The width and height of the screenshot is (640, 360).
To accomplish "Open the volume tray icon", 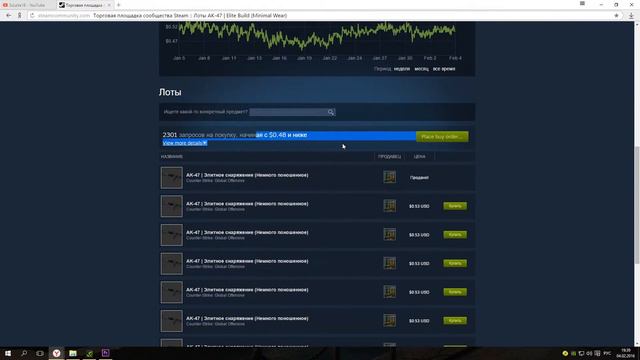I will click(x=589, y=353).
